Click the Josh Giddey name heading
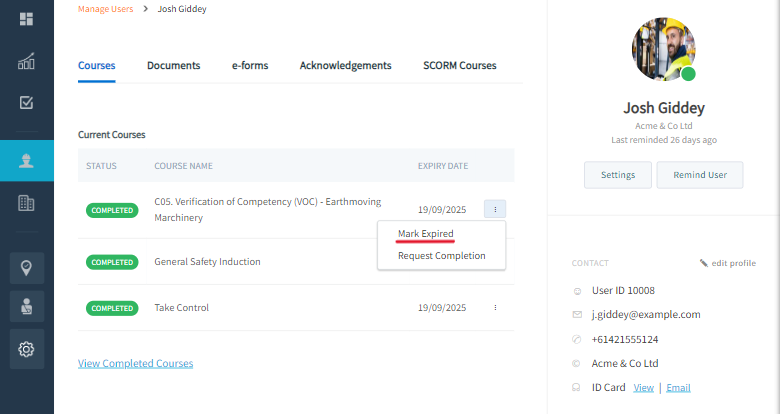 coord(664,108)
